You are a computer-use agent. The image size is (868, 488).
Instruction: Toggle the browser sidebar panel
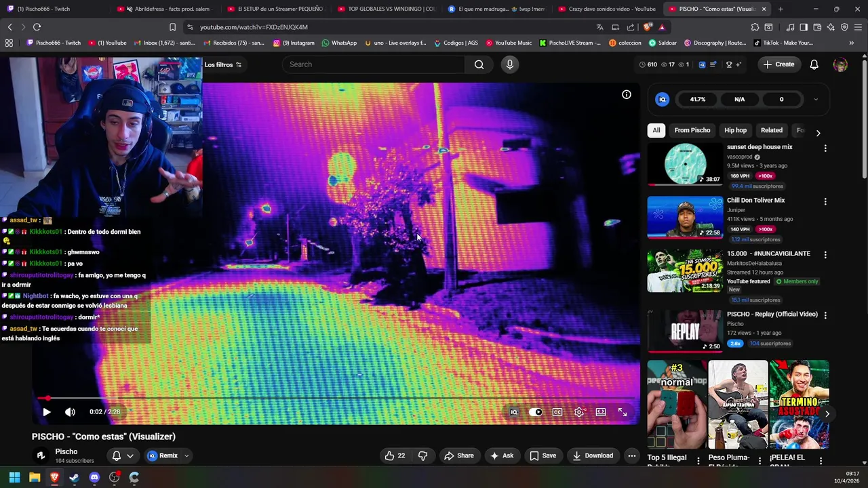coord(804,27)
